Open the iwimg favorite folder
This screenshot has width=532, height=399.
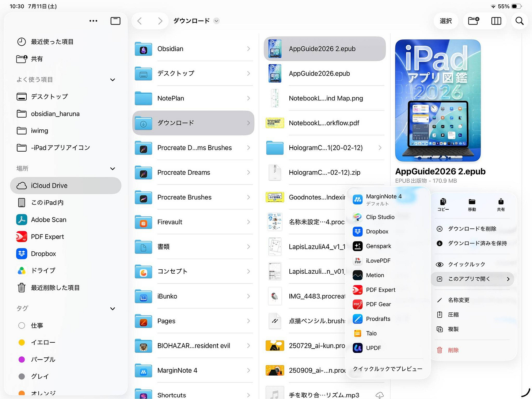coord(66,130)
